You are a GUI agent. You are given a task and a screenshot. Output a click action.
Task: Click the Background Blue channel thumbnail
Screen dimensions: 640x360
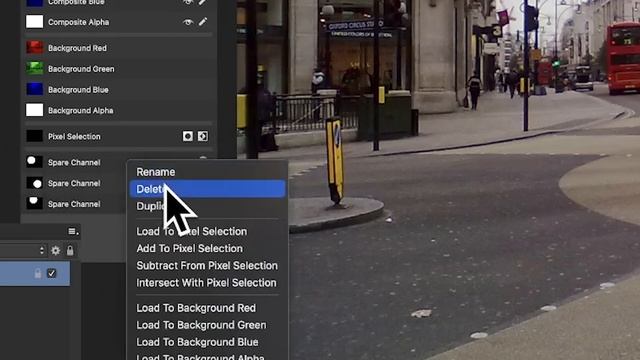point(34,89)
